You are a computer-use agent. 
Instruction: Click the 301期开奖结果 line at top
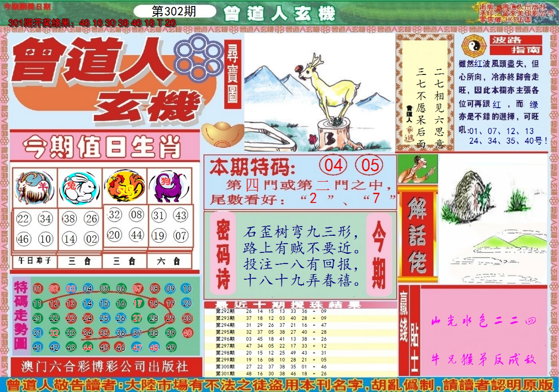click(x=93, y=23)
